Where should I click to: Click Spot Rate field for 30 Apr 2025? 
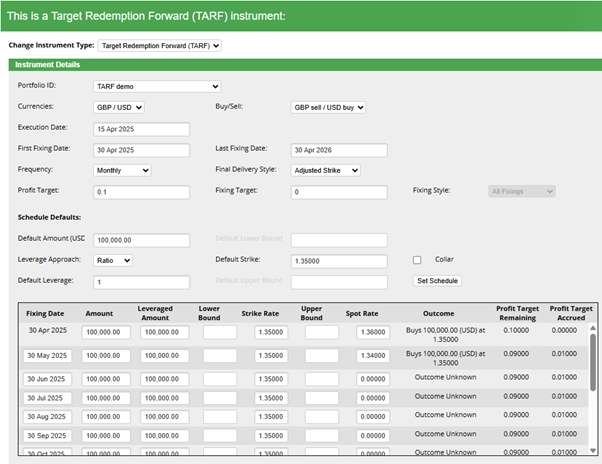[x=372, y=332]
